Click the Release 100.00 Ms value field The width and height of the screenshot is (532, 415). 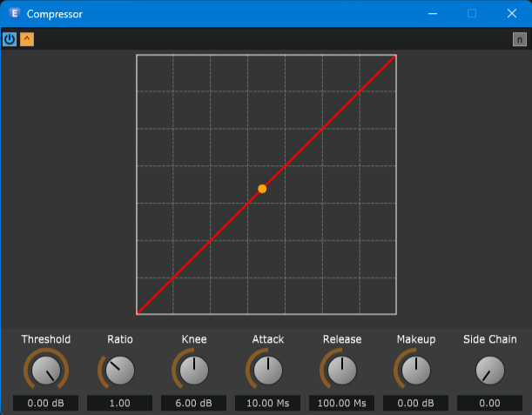coord(342,404)
